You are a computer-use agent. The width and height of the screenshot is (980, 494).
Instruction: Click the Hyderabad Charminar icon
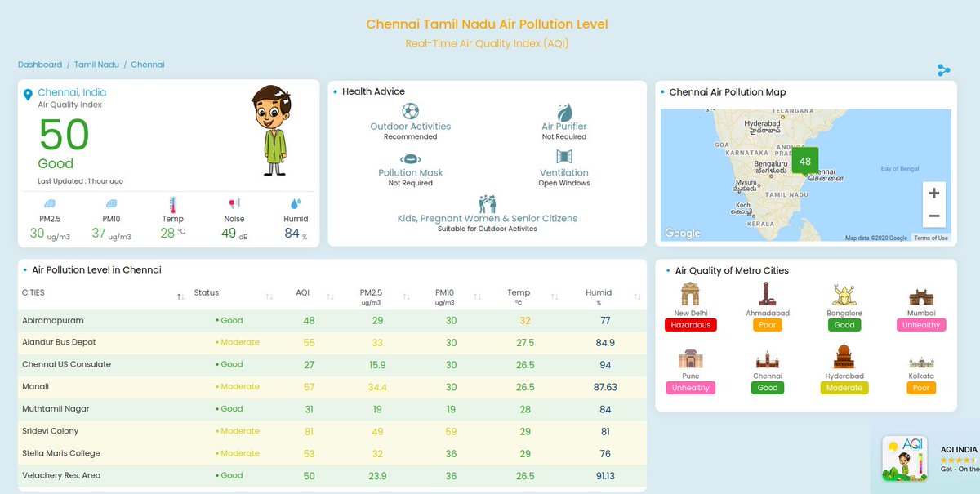[844, 357]
